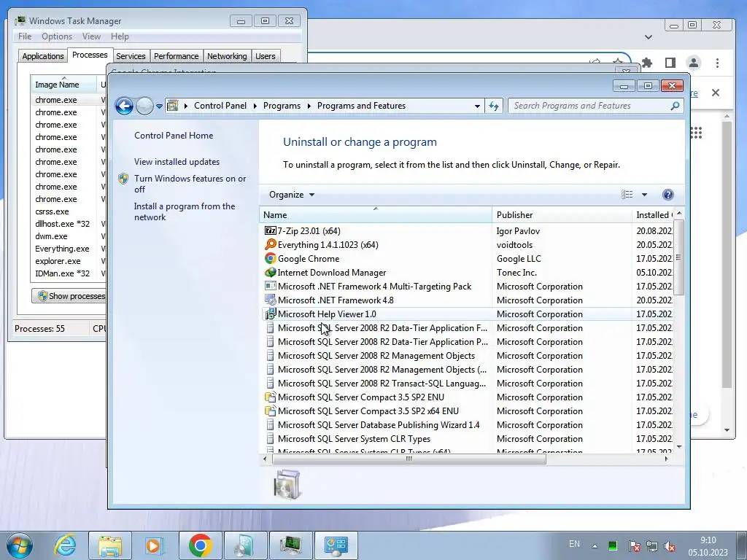Image resolution: width=747 pixels, height=560 pixels.
Task: Click the SQL Server Compact 3.5 SP2 ENU icon
Action: [x=270, y=397]
